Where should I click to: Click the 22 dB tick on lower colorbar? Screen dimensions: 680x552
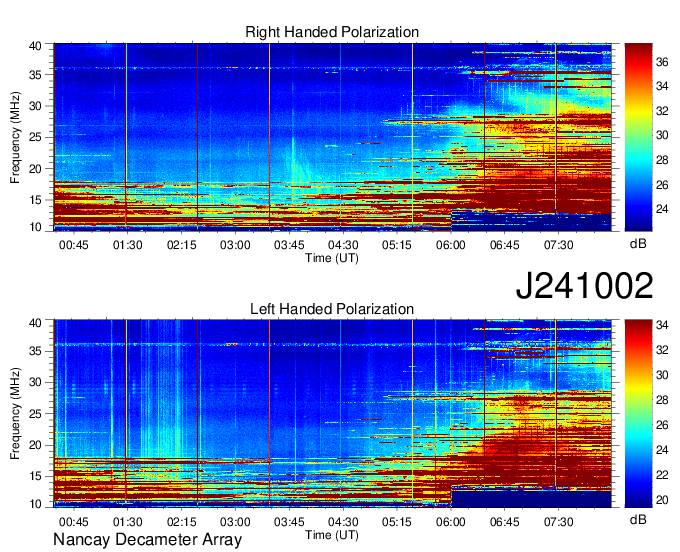pos(662,475)
